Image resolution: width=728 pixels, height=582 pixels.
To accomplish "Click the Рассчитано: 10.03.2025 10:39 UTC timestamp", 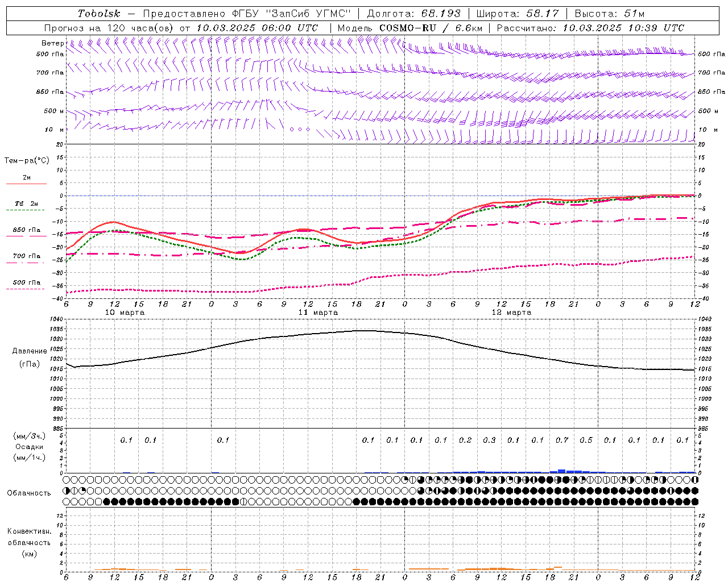I will (x=590, y=28).
